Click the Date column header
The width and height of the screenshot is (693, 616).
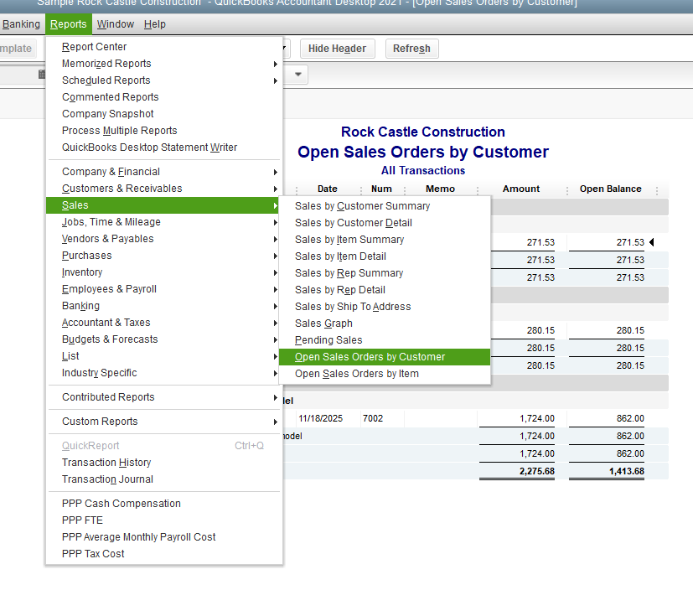coord(328,189)
